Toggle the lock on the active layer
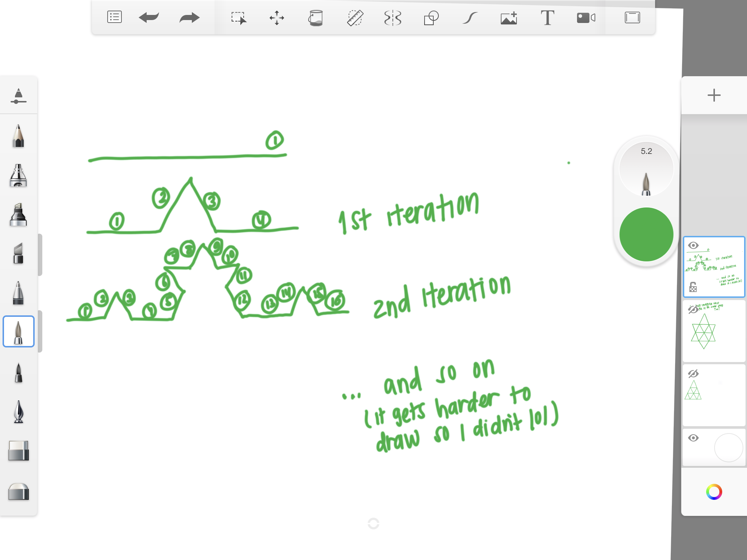 coord(693,287)
